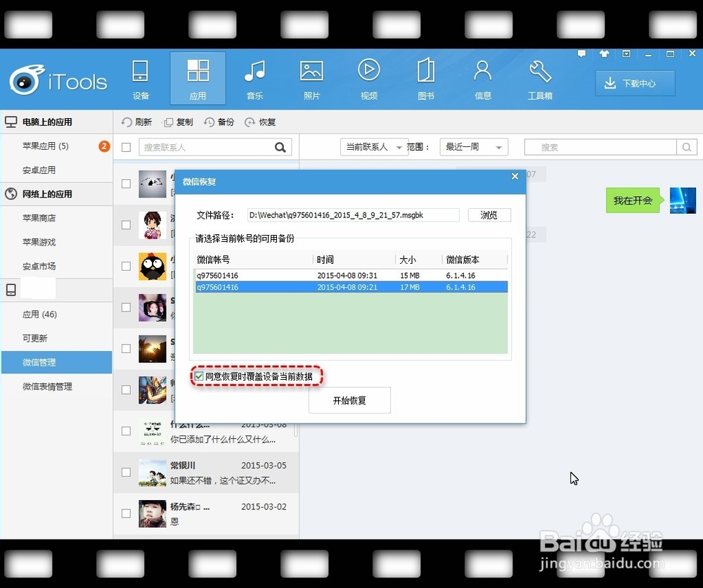Select 苹果商店 in sidebar
Viewport: 703px width, 588px height.
tap(39, 218)
